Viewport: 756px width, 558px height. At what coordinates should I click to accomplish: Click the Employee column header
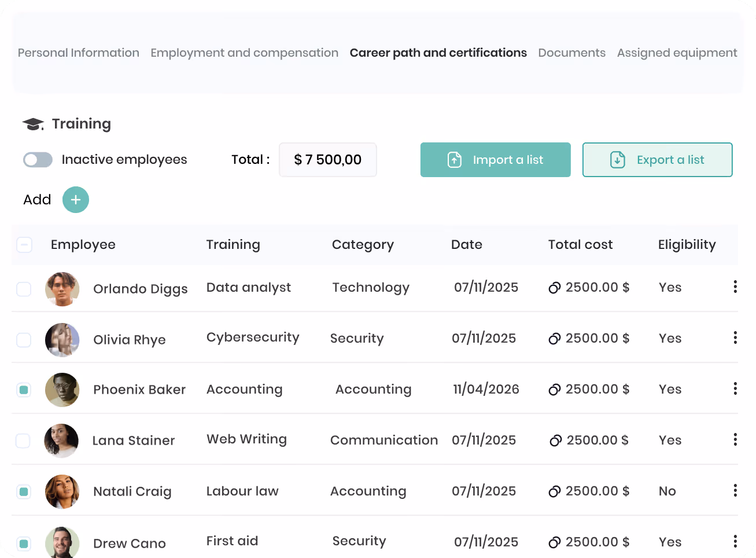click(83, 245)
